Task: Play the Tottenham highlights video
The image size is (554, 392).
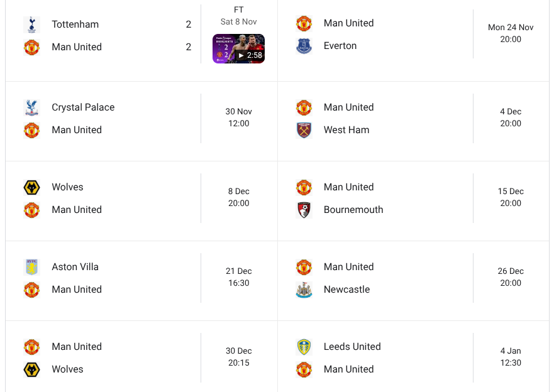Action: click(238, 48)
